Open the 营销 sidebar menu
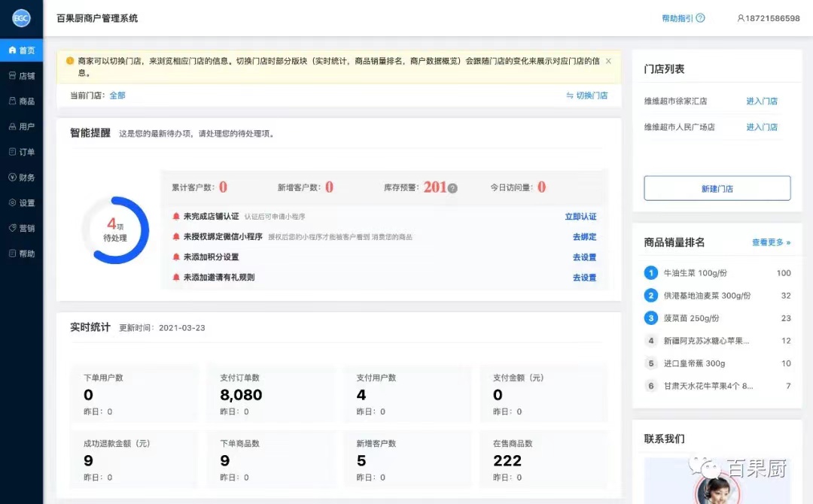The image size is (813, 504). pyautogui.click(x=21, y=228)
